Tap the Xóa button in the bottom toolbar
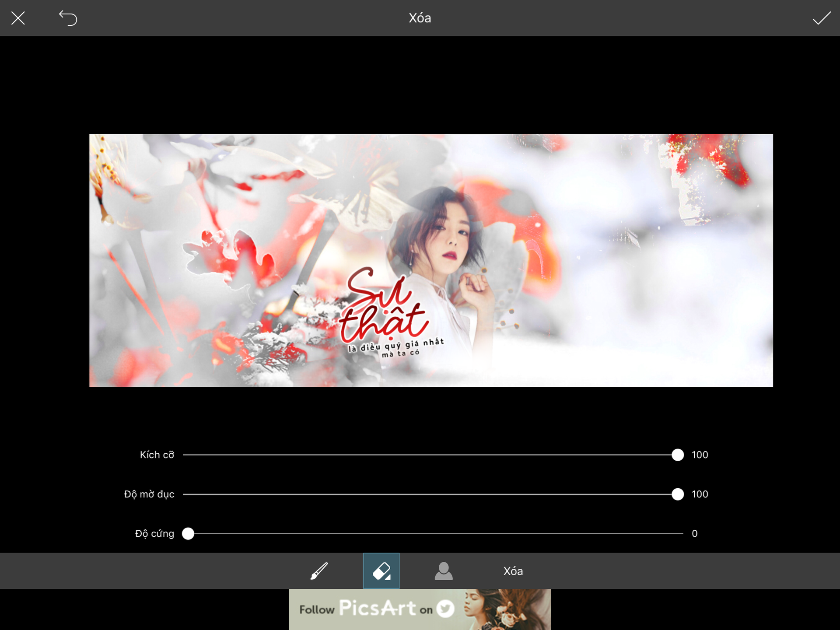The height and width of the screenshot is (630, 840). pyautogui.click(x=513, y=571)
